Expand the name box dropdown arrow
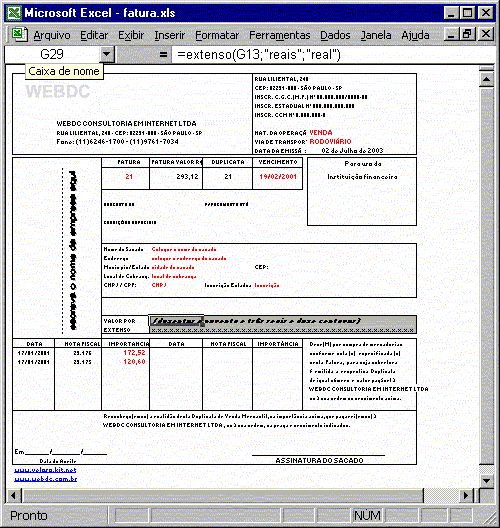The width and height of the screenshot is (500, 528). pos(107,54)
